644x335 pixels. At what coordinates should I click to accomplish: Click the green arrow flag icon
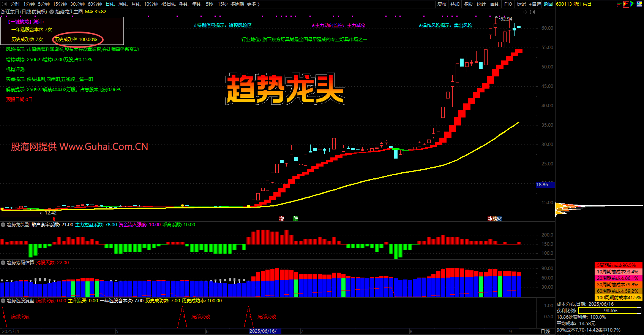point(632,4)
